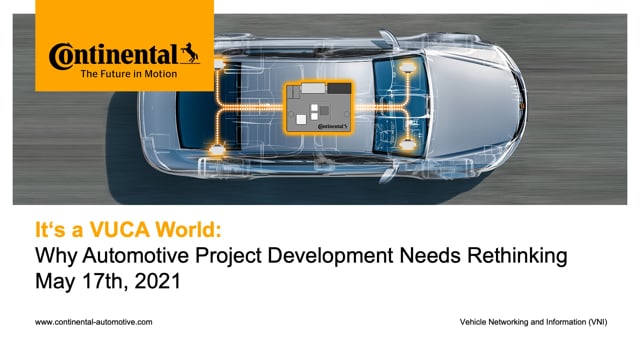The height and width of the screenshot is (360, 640).
Task: Click "Vehicle Networking and Information (VNI)" footer
Action: (x=533, y=322)
